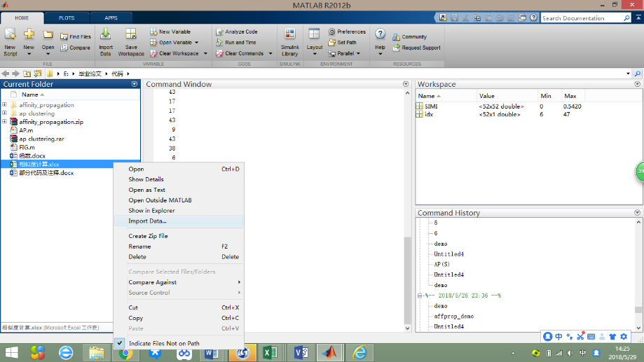The width and height of the screenshot is (644, 362).
Task: Open the Clear Workspace dropdown arrow
Action: (204, 53)
